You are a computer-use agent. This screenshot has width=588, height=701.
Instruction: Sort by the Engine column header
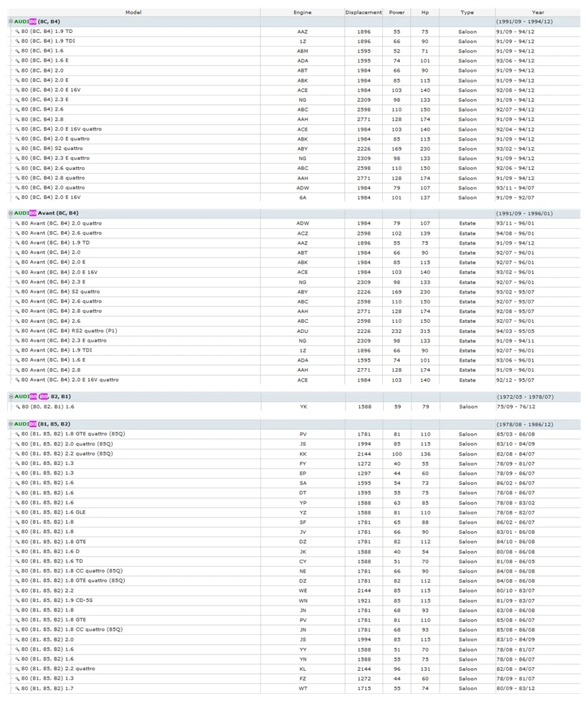pos(303,12)
